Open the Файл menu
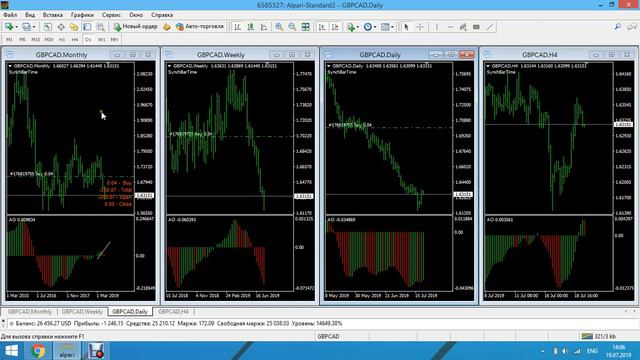Screen dimensions: 640x360 [x=10, y=15]
